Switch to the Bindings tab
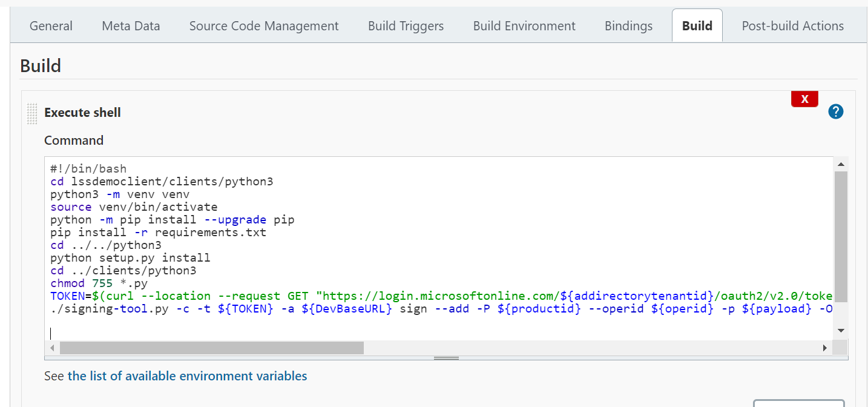Screen dimensions: 868x407 coord(628,26)
